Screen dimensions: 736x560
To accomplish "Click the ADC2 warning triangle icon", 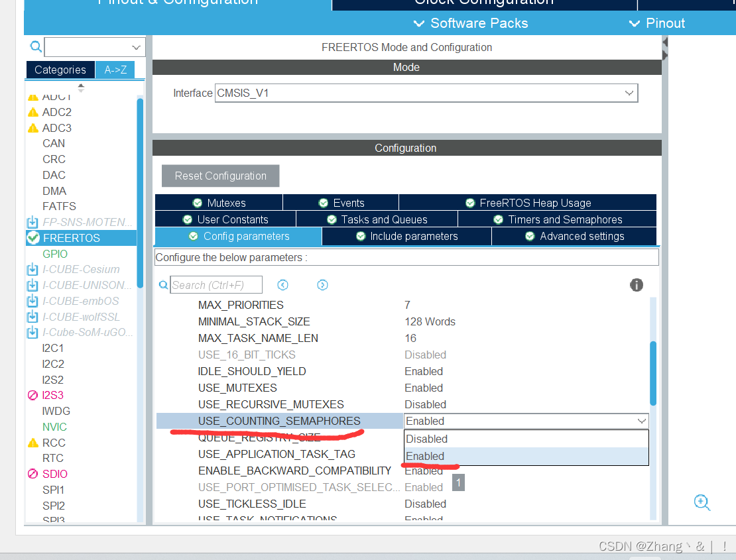I will point(33,112).
